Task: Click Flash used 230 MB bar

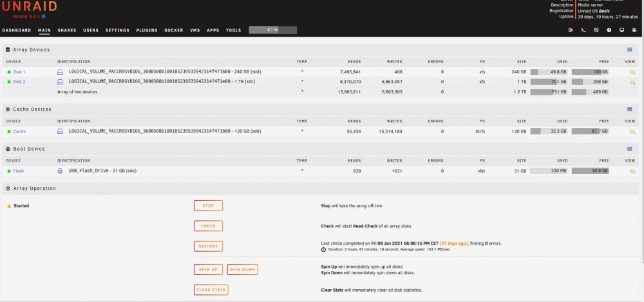Action: [x=549, y=171]
